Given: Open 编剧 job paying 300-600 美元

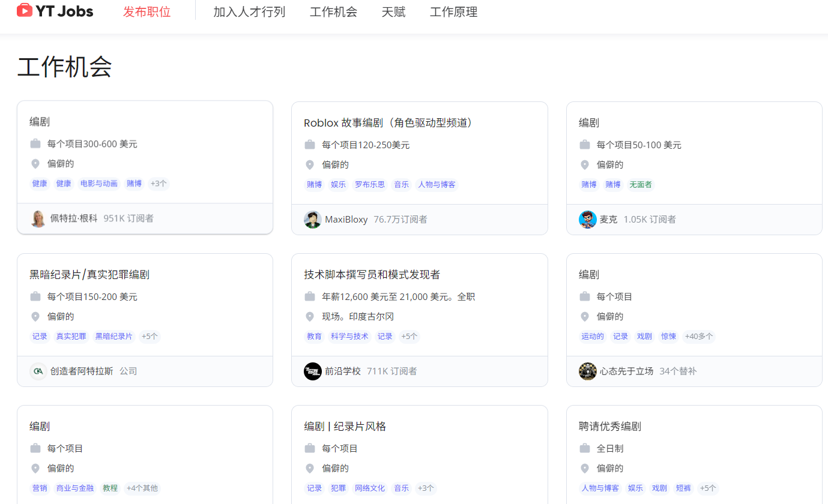Looking at the screenshot, I should pyautogui.click(x=40, y=122).
